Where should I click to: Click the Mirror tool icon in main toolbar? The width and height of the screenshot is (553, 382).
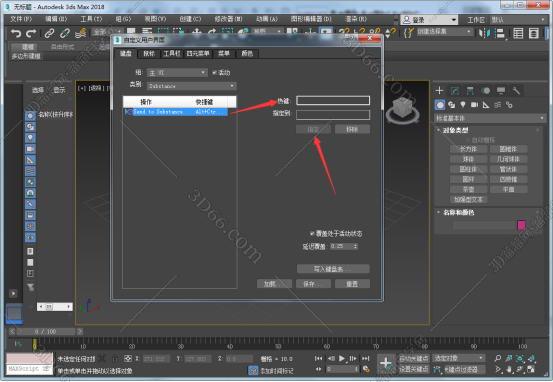pyautogui.click(x=484, y=34)
